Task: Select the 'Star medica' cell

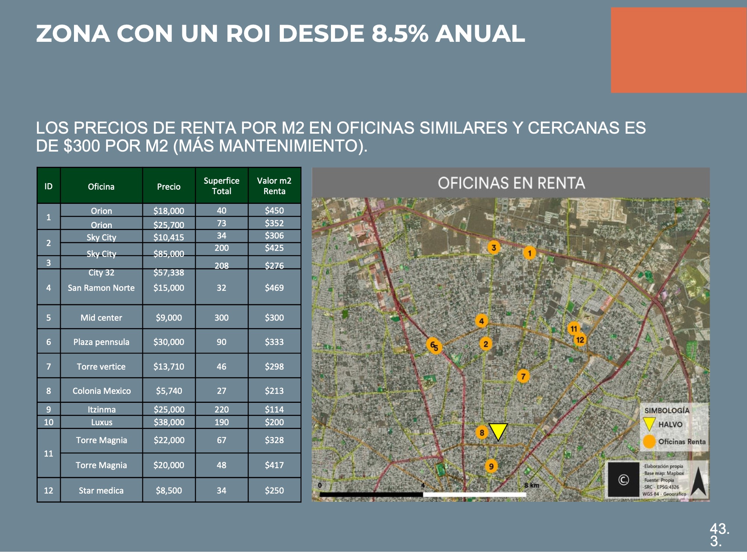Action: (101, 491)
